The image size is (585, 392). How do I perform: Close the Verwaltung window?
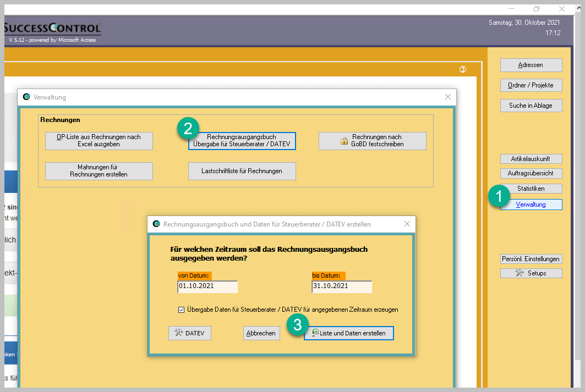(447, 97)
